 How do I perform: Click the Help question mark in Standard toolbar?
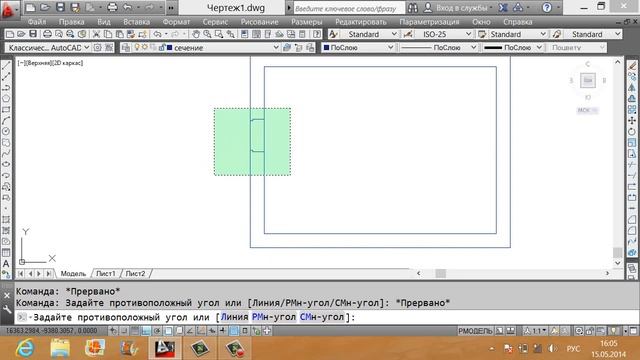pos(317,34)
